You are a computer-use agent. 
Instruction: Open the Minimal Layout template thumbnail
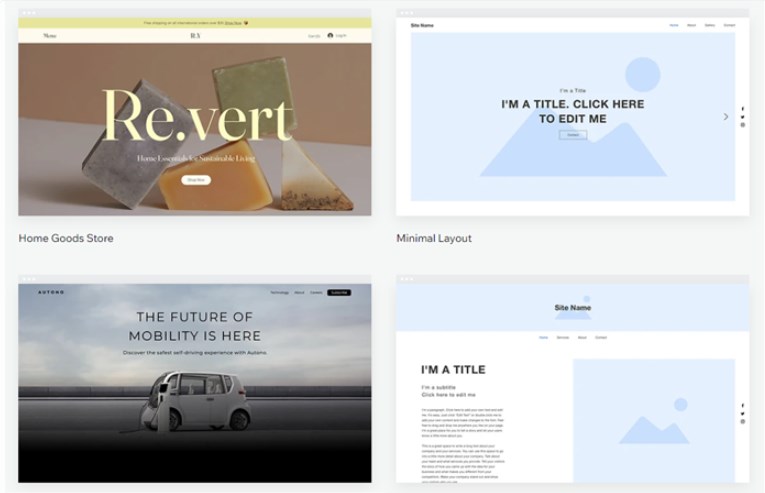pyautogui.click(x=572, y=112)
